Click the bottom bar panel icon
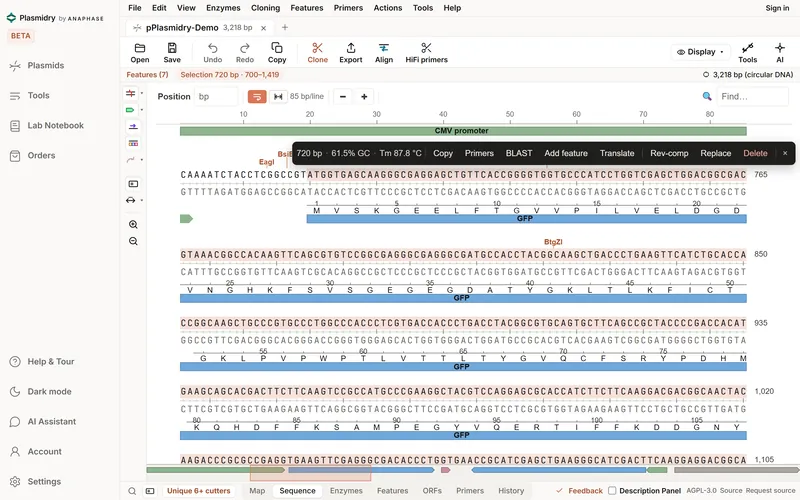 (150, 491)
